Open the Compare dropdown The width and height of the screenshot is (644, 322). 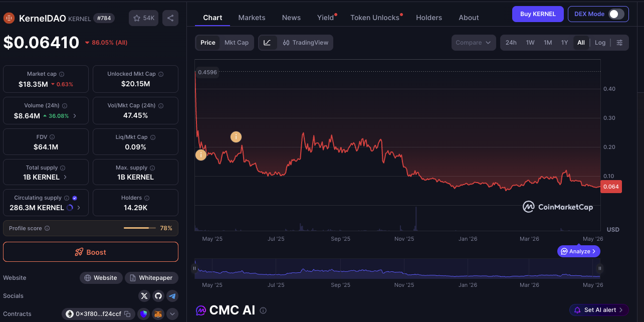tap(474, 43)
